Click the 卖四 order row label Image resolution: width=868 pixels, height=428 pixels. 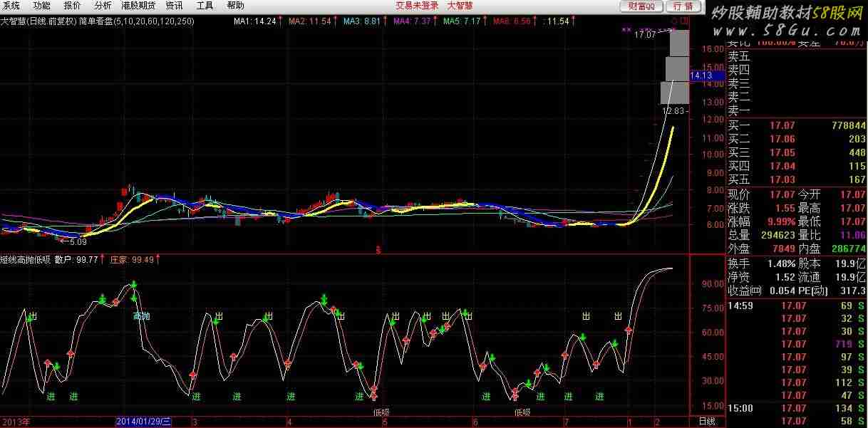(739, 70)
